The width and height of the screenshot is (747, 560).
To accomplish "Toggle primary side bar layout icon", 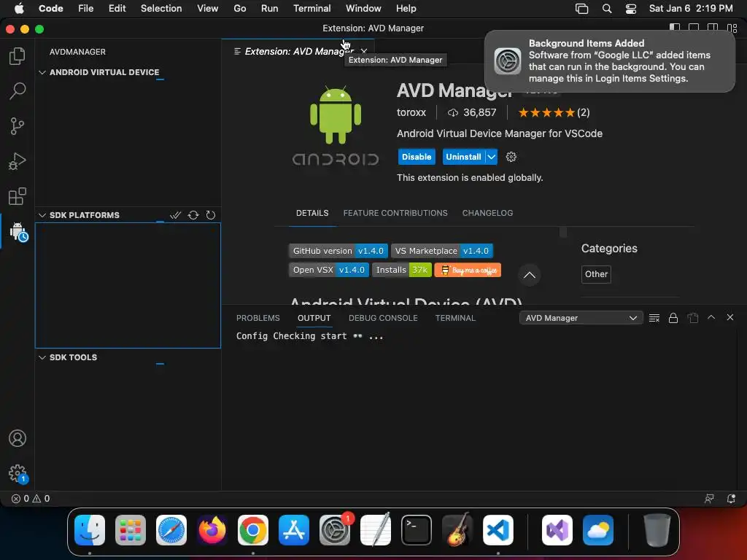I will [x=675, y=28].
